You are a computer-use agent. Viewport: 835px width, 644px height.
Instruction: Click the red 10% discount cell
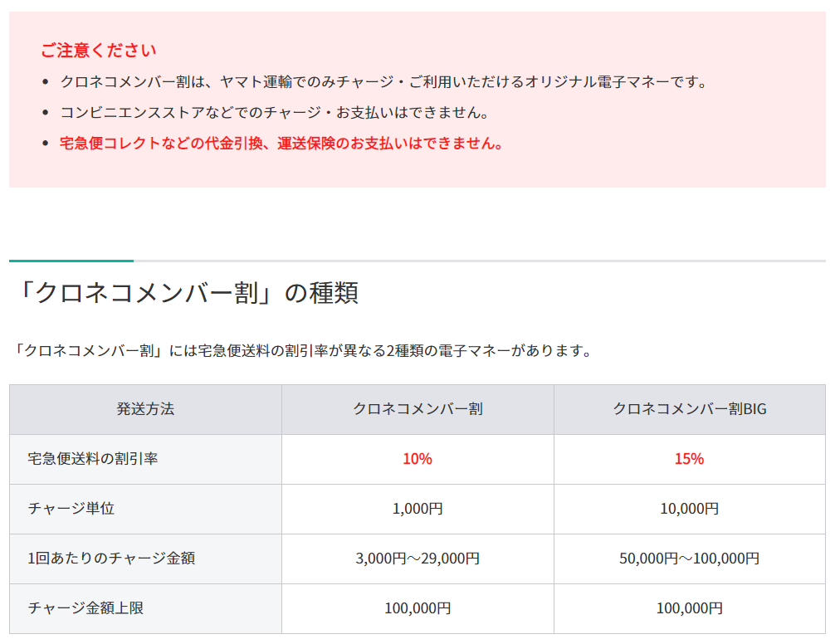(417, 459)
